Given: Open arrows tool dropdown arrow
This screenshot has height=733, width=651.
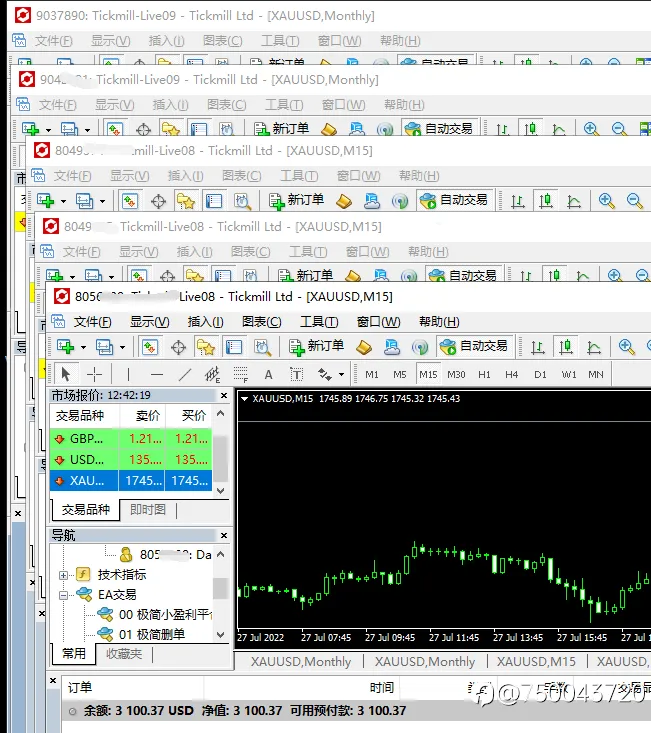Looking at the screenshot, I should coord(342,374).
